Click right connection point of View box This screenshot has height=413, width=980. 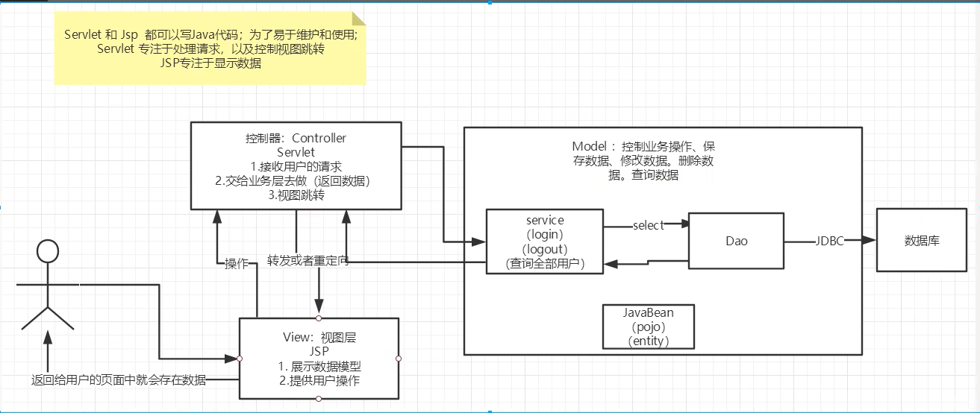[399, 359]
